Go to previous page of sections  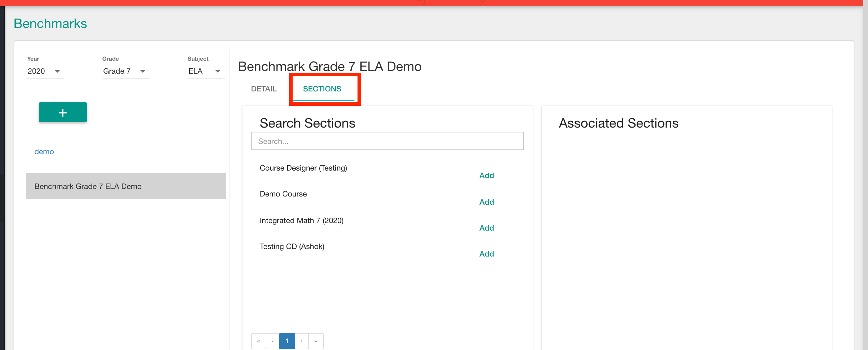pyautogui.click(x=273, y=341)
